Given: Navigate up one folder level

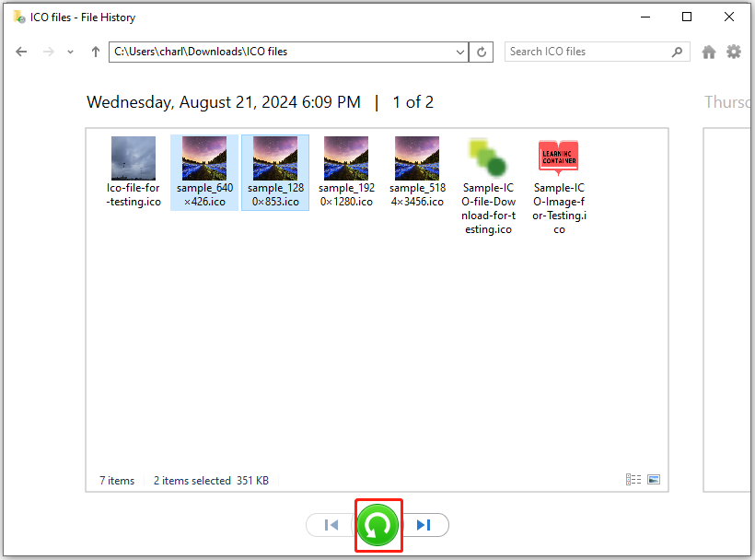Looking at the screenshot, I should pos(96,52).
